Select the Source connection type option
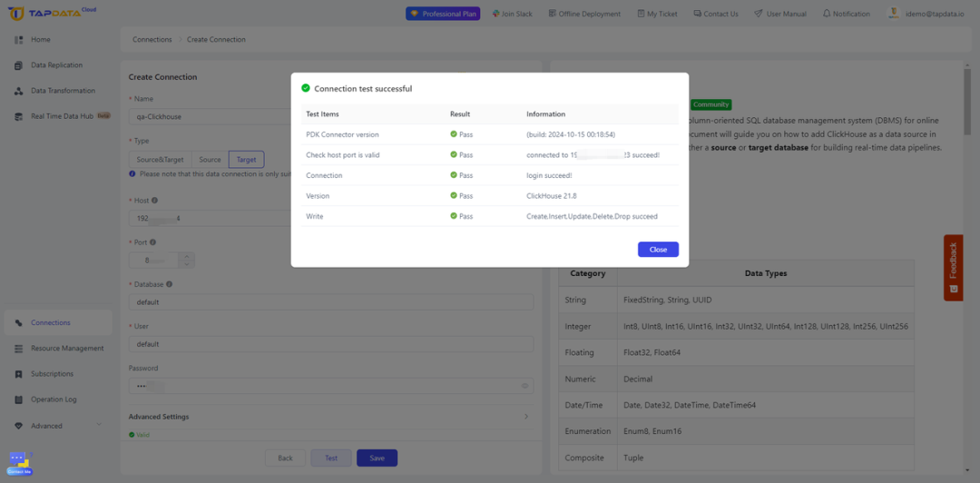The image size is (980, 483). (x=210, y=160)
